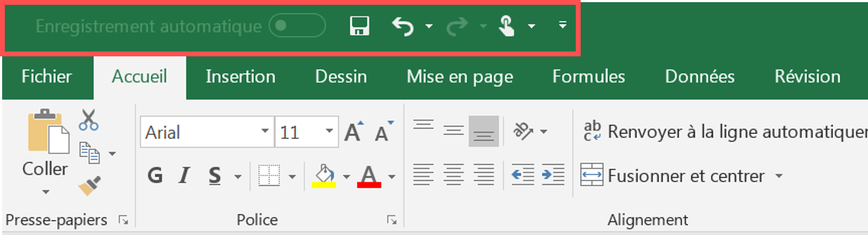Go to the Dessin tab
Screen dimensions: 868x235
[341, 77]
